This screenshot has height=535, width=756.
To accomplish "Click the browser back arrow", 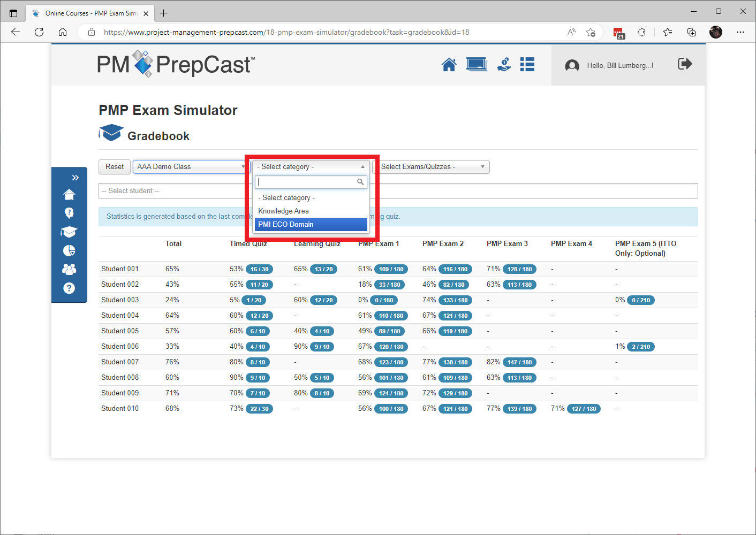I will click(16, 32).
